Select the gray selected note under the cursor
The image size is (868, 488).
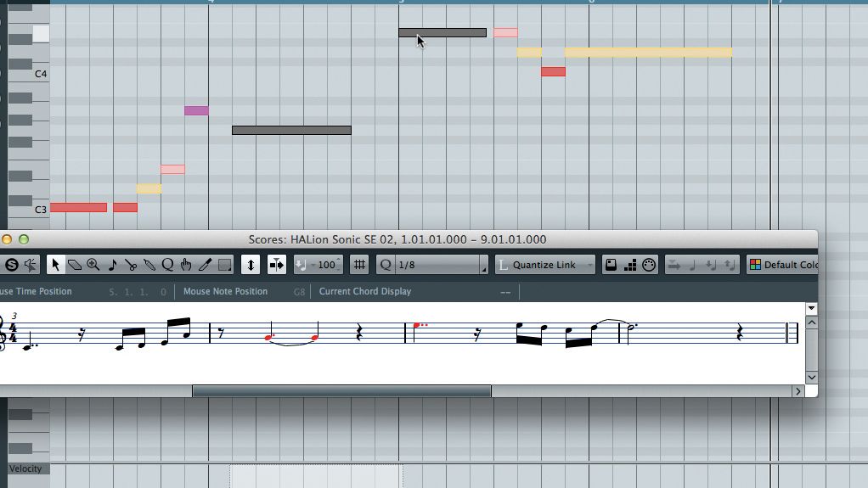click(442, 32)
